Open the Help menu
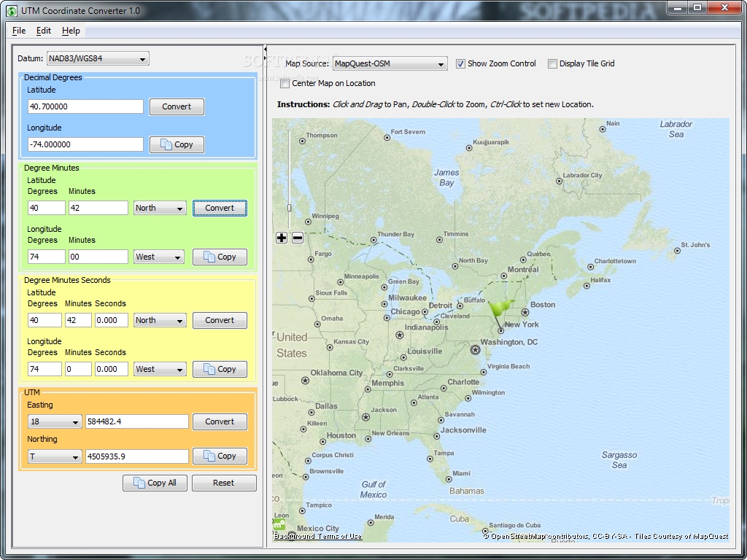Image resolution: width=747 pixels, height=560 pixels. click(71, 31)
